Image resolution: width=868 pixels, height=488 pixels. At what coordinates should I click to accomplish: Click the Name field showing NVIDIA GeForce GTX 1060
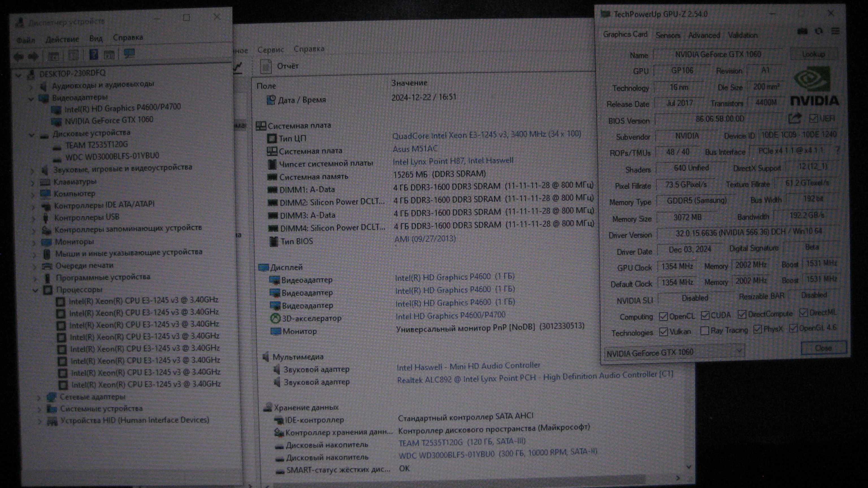717,54
